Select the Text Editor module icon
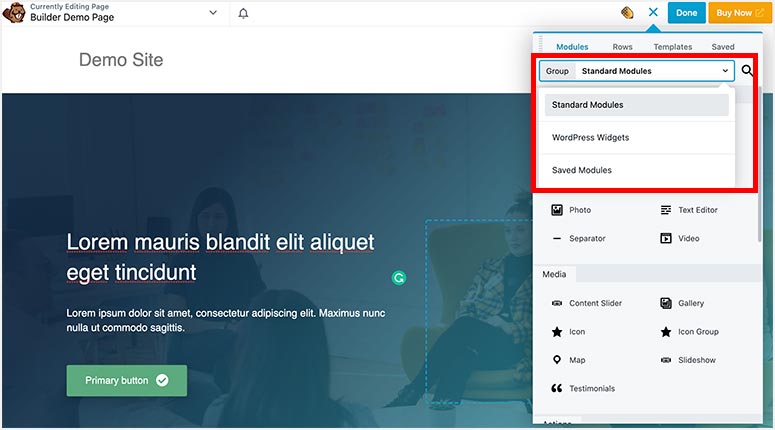 (x=666, y=210)
